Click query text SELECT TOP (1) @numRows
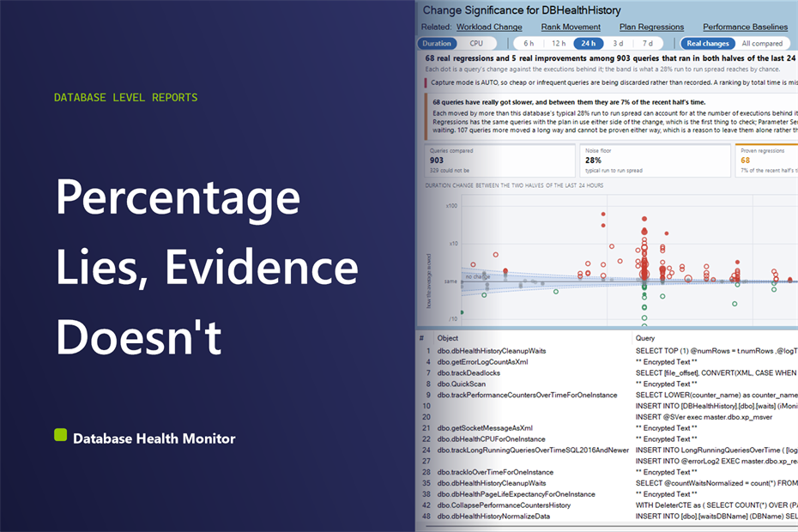The image size is (798, 532). (716, 351)
